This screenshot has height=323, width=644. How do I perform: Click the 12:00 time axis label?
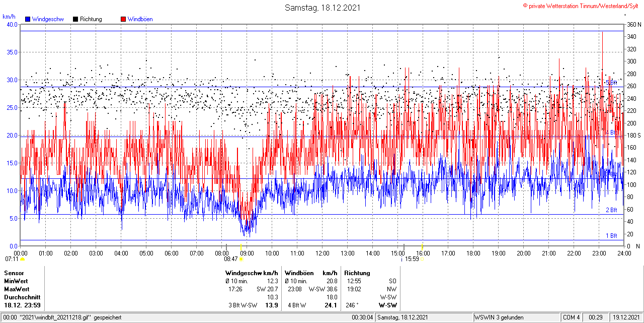point(323,253)
